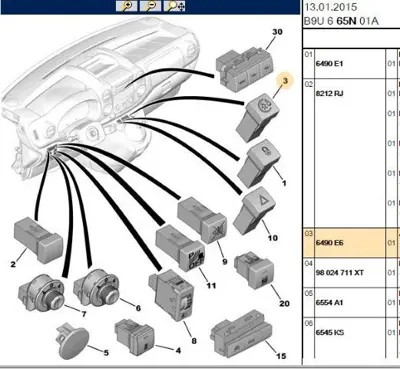Screen dimensions: 400x369
Task: Open part 98 024 711 XT
Action: coord(340,273)
